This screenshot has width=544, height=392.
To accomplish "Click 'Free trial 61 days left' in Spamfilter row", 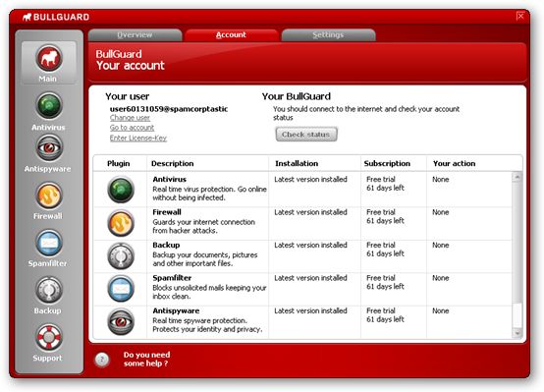I will click(x=385, y=282).
